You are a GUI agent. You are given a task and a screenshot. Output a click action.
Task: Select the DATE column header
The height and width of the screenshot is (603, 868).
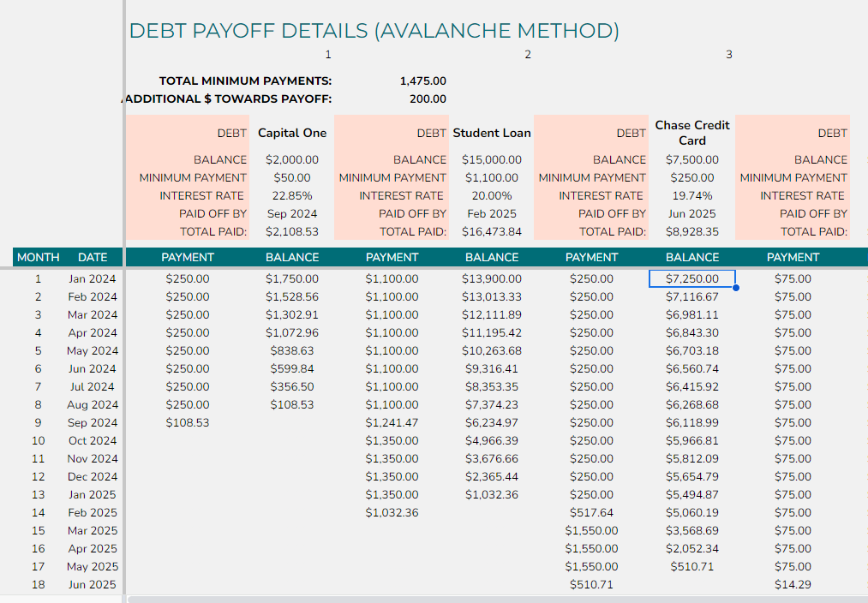coord(93,256)
